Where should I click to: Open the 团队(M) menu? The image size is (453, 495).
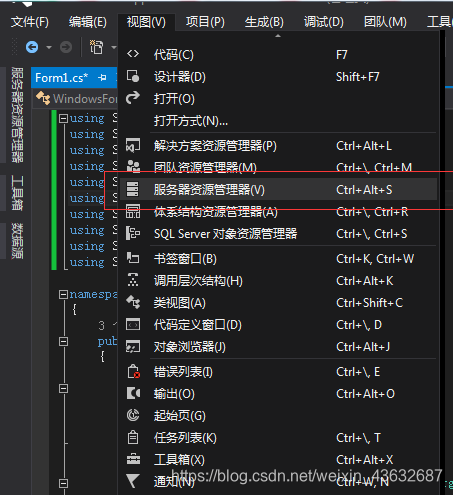point(385,22)
